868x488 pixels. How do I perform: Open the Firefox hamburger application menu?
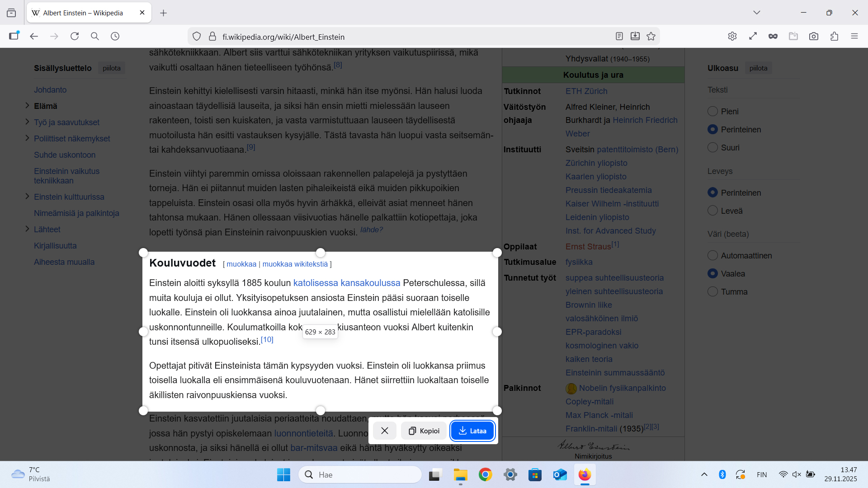[x=854, y=37]
